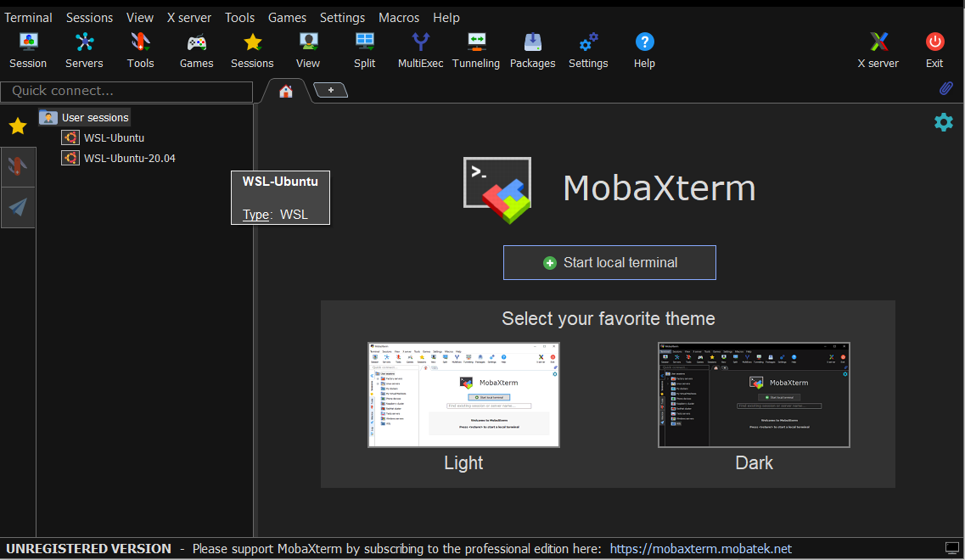
Task: Select the WSL-Ubuntu-20.04 session
Action: 129,158
